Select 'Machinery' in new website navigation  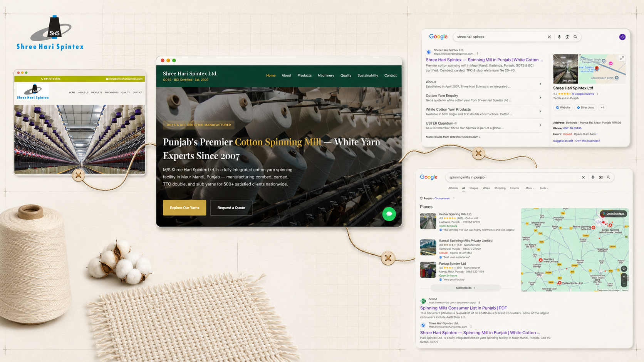326,75
